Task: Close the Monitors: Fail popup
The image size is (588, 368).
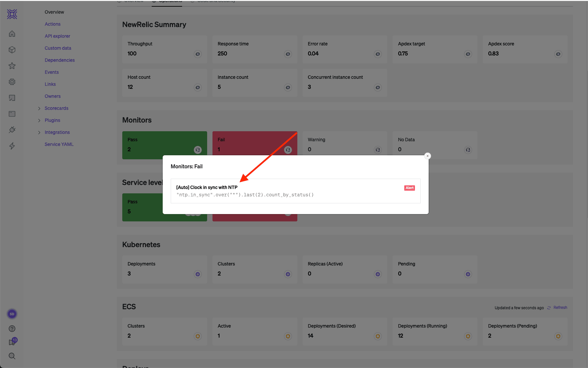Action: click(x=427, y=156)
